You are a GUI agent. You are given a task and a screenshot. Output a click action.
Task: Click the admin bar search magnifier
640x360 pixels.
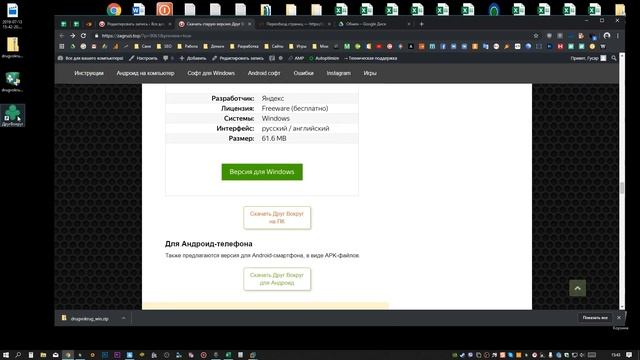pyautogui.click(x=614, y=58)
